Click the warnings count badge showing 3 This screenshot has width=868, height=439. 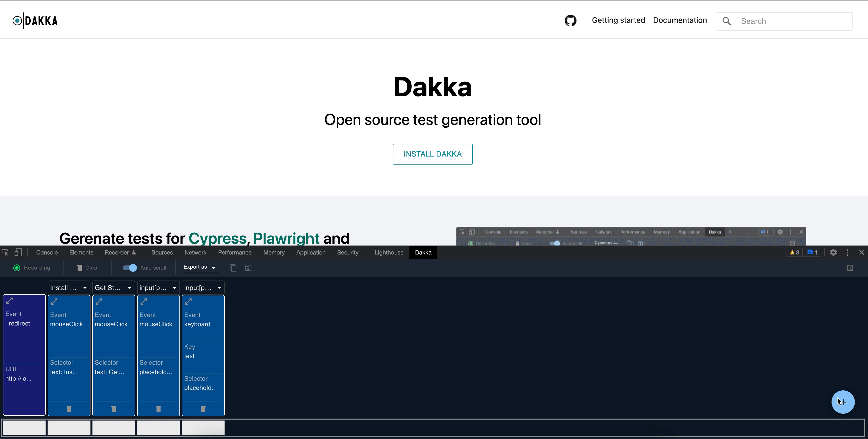click(x=795, y=252)
